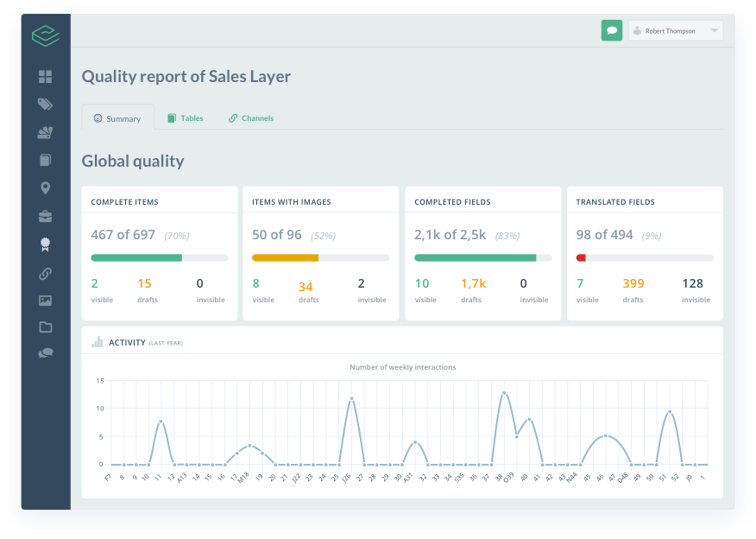Switch to the Channels tab
756x539 pixels.
(x=251, y=118)
